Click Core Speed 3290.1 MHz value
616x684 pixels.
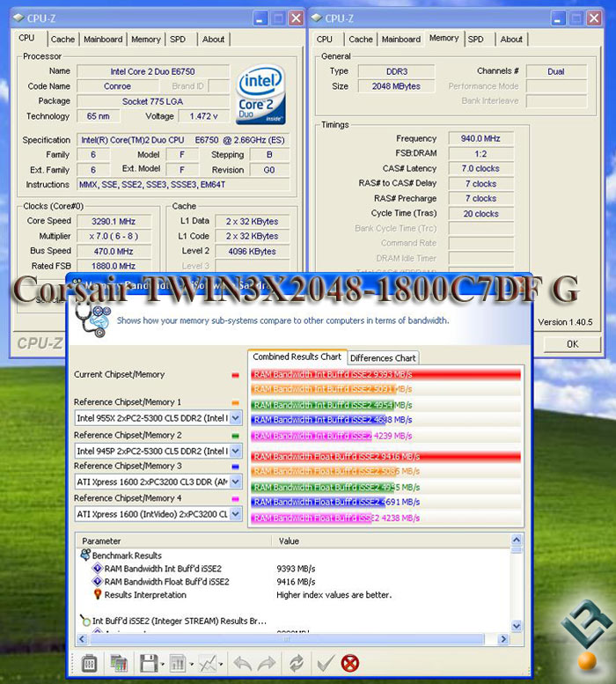coord(114,221)
